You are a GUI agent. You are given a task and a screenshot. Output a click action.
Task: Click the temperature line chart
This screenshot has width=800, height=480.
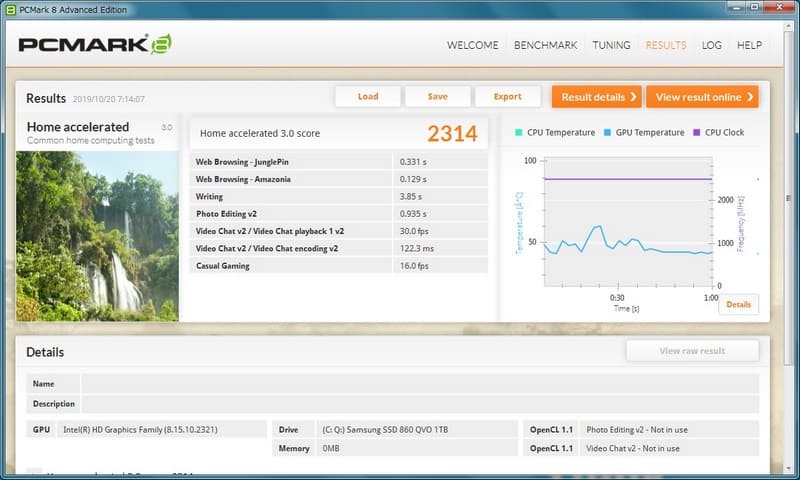pyautogui.click(x=628, y=222)
